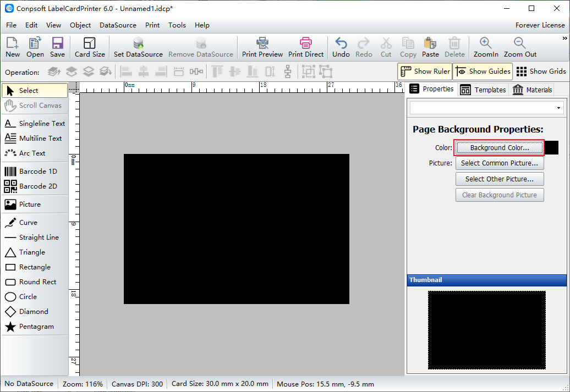Click Clear Background Picture button
This screenshot has height=392, width=570.
500,195
